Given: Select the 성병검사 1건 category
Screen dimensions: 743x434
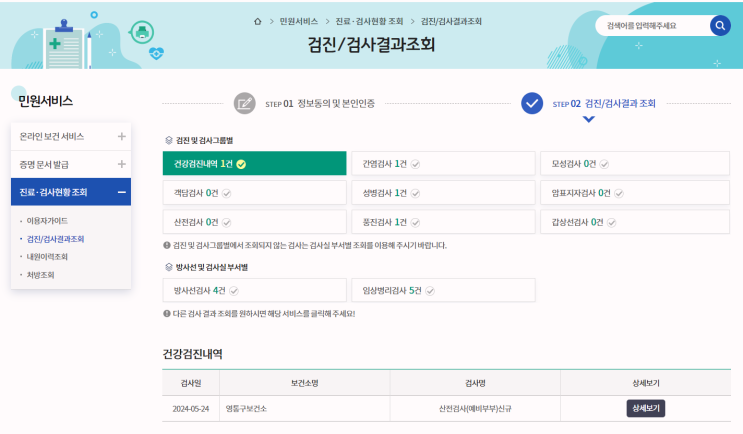Looking at the screenshot, I should [x=443, y=193].
